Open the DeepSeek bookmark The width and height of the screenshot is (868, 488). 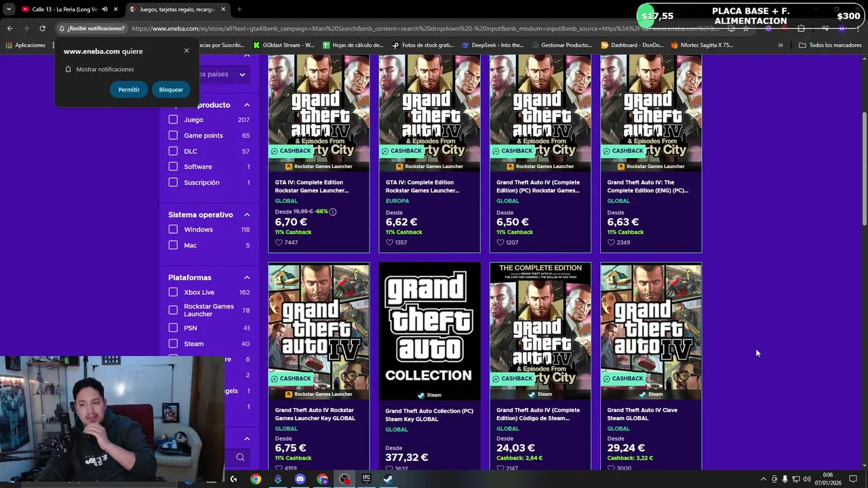click(x=492, y=45)
